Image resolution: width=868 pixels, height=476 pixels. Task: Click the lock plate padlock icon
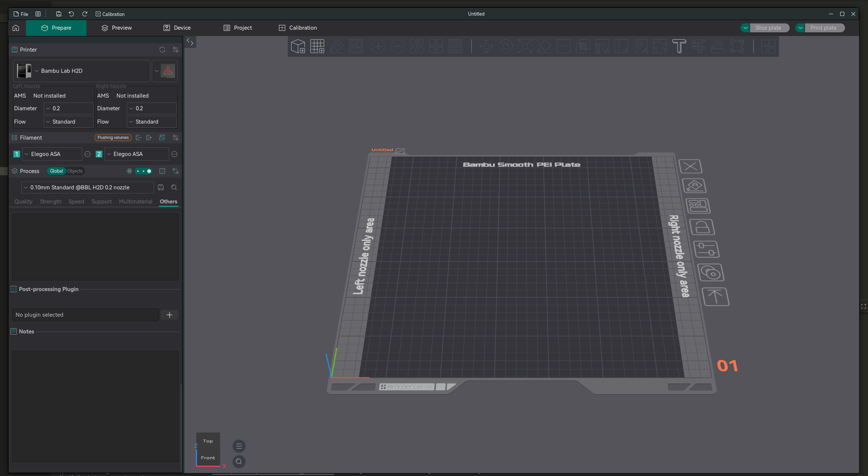pyautogui.click(x=702, y=227)
